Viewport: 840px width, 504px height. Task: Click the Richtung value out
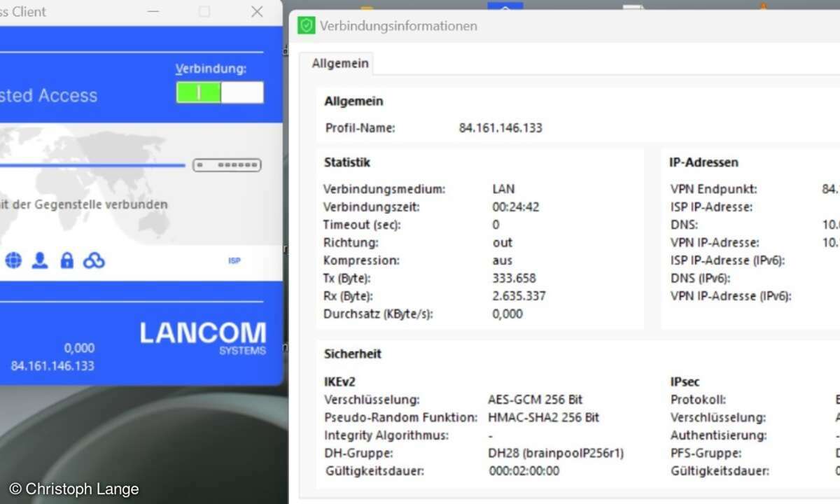click(503, 243)
